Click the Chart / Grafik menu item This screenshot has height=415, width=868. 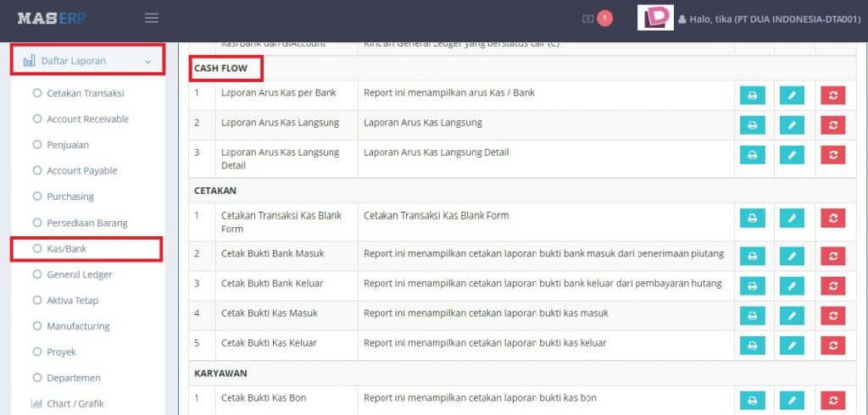point(75,404)
